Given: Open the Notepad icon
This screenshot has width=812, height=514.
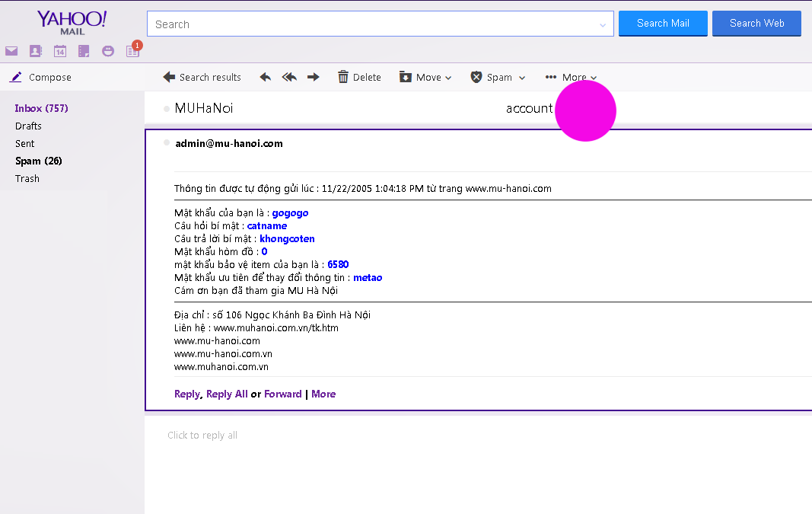Looking at the screenshot, I should pos(84,51).
